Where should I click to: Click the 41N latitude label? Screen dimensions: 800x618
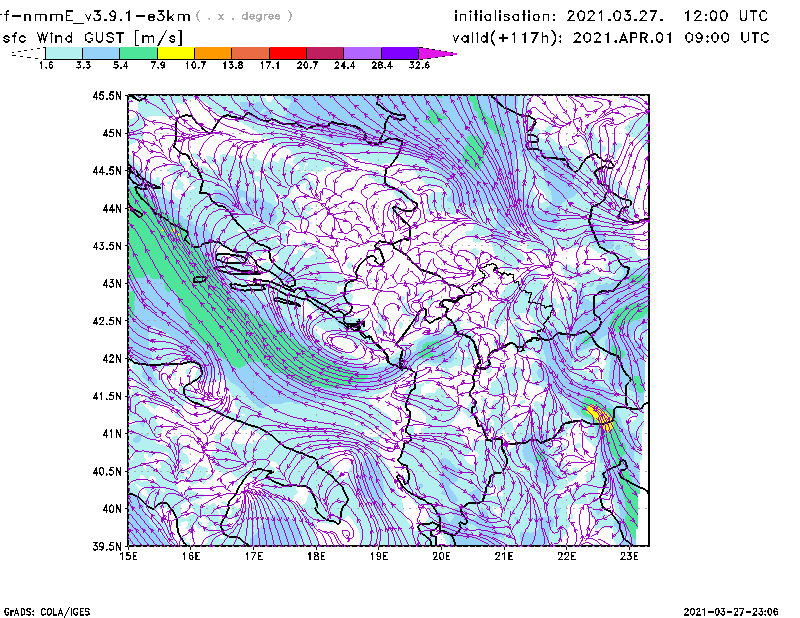112,434
